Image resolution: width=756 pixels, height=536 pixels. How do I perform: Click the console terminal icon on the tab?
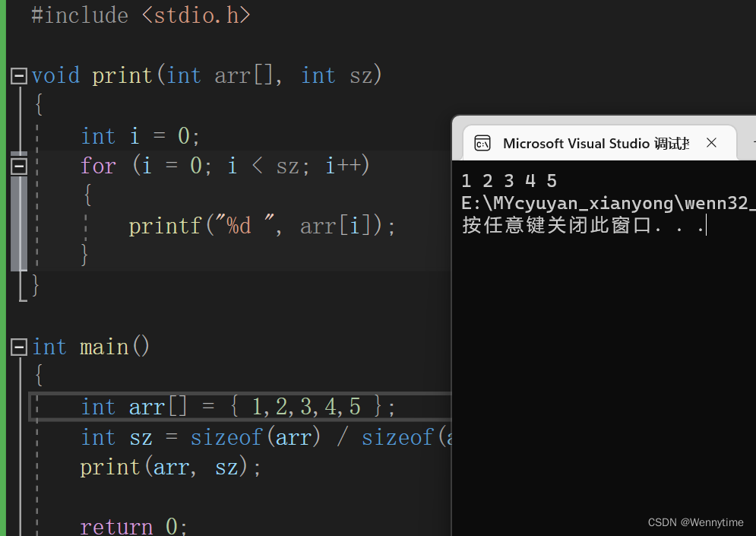pos(482,143)
